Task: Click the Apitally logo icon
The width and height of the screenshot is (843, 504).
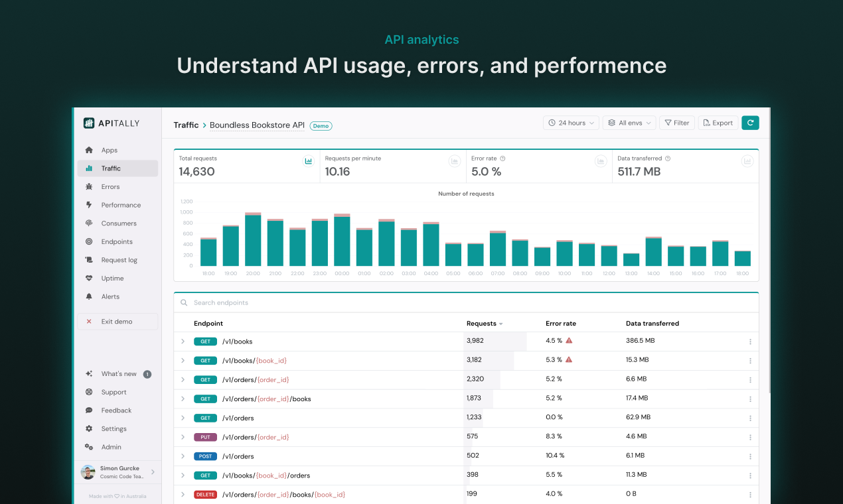Action: coord(89,123)
